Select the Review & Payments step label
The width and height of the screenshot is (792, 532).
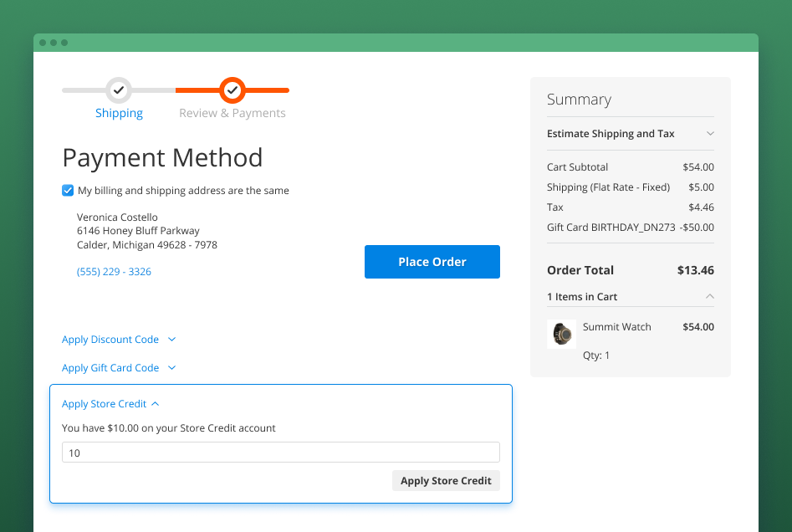pos(232,112)
